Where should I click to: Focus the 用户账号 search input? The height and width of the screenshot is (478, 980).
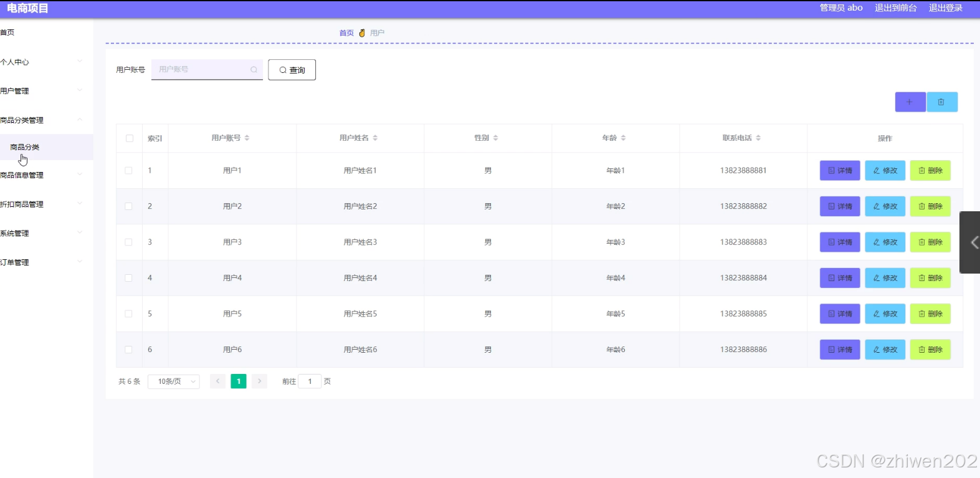click(207, 70)
